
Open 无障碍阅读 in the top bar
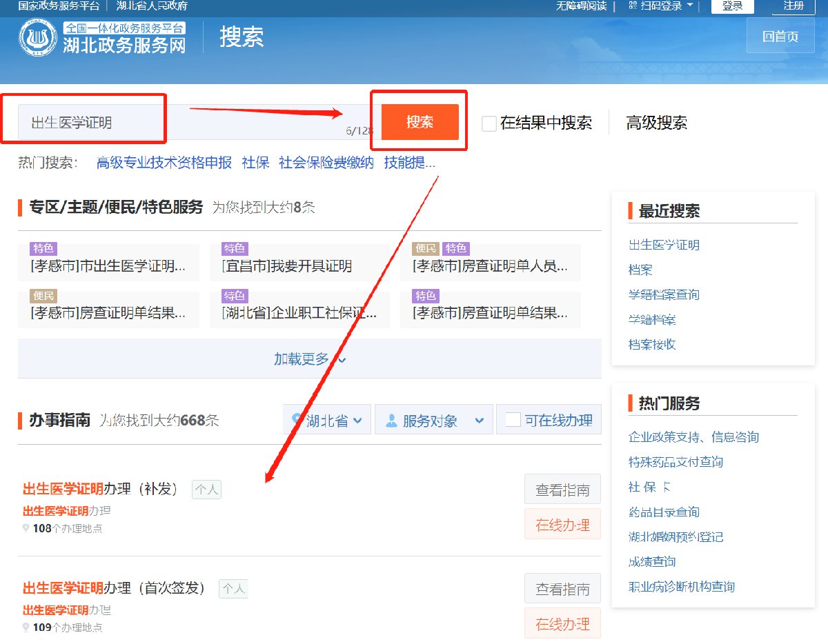coord(581,6)
